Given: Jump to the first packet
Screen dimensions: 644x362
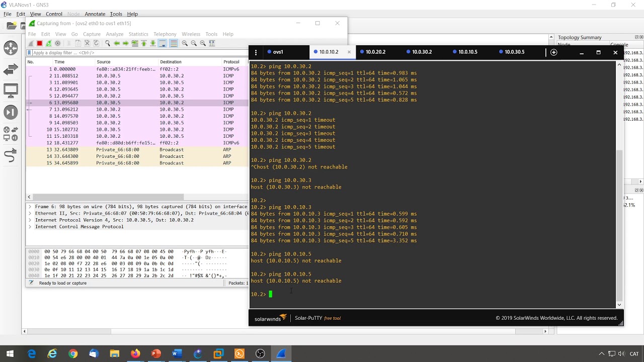Looking at the screenshot, I should pos(144,43).
